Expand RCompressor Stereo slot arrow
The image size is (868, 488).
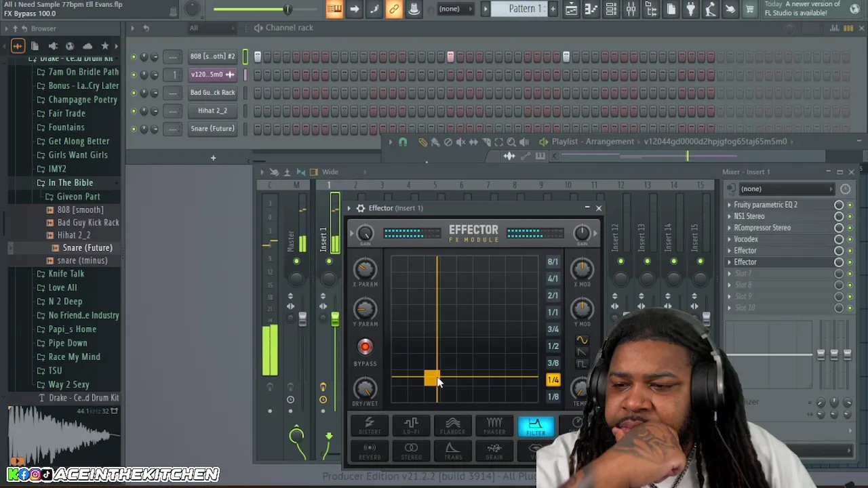click(x=730, y=228)
